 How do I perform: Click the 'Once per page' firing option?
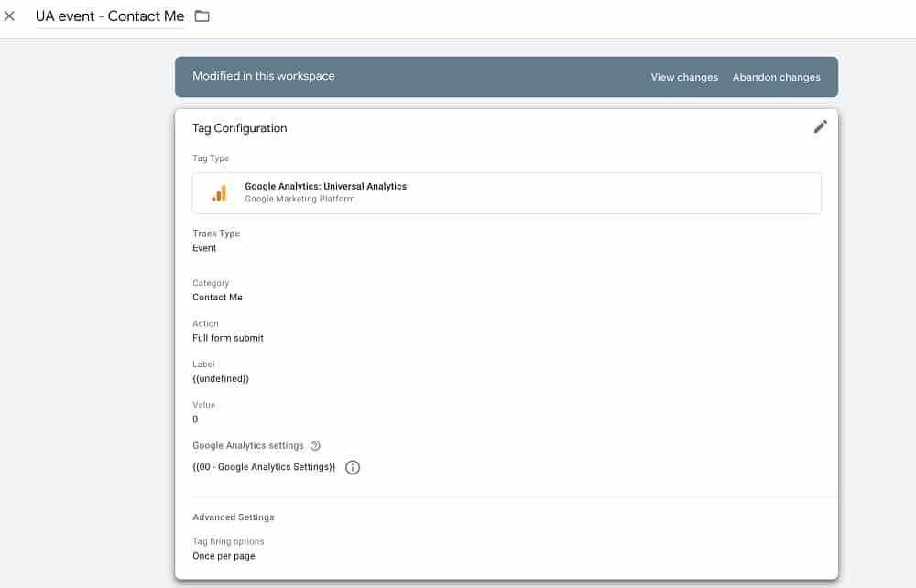click(x=224, y=556)
